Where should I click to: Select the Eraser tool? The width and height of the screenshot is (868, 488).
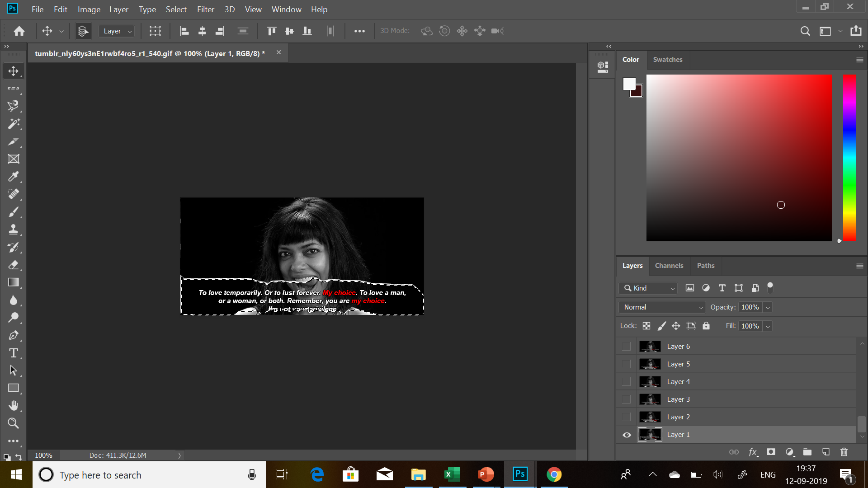click(x=14, y=265)
